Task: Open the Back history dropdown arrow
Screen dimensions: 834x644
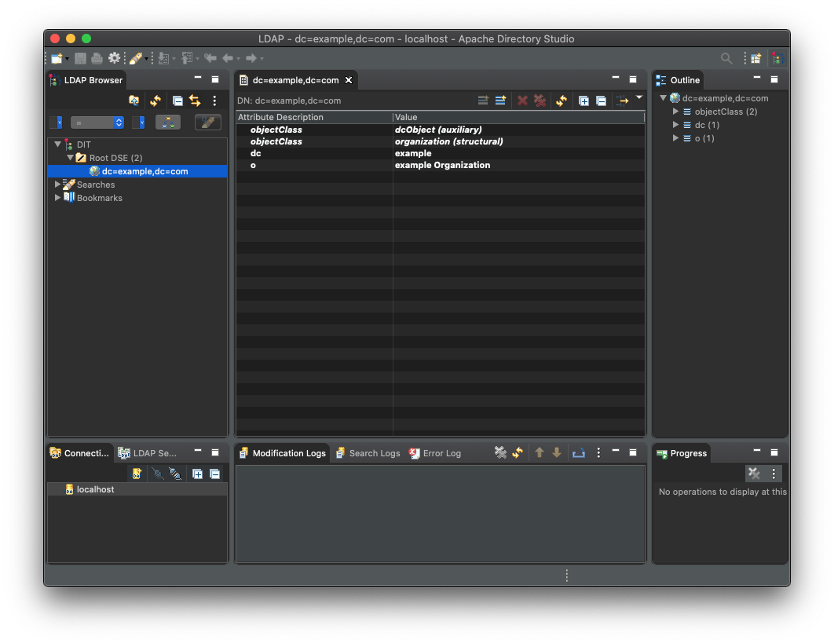Action: (x=238, y=59)
